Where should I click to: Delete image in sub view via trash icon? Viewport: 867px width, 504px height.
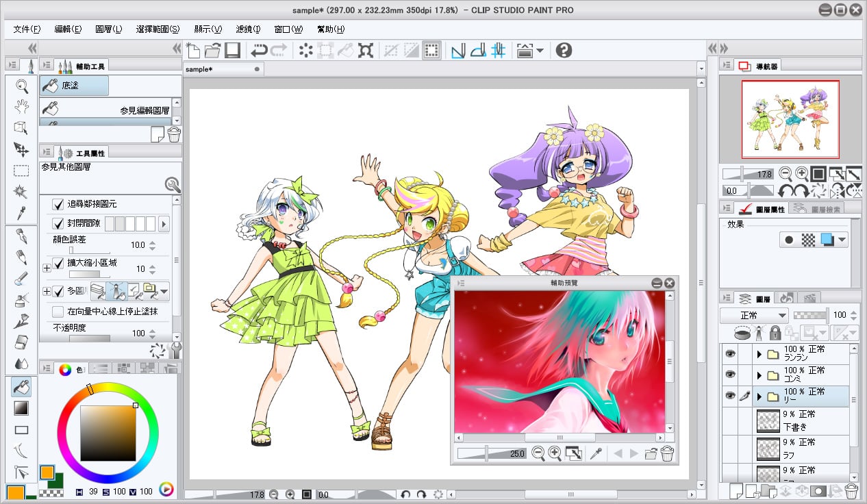click(x=667, y=453)
